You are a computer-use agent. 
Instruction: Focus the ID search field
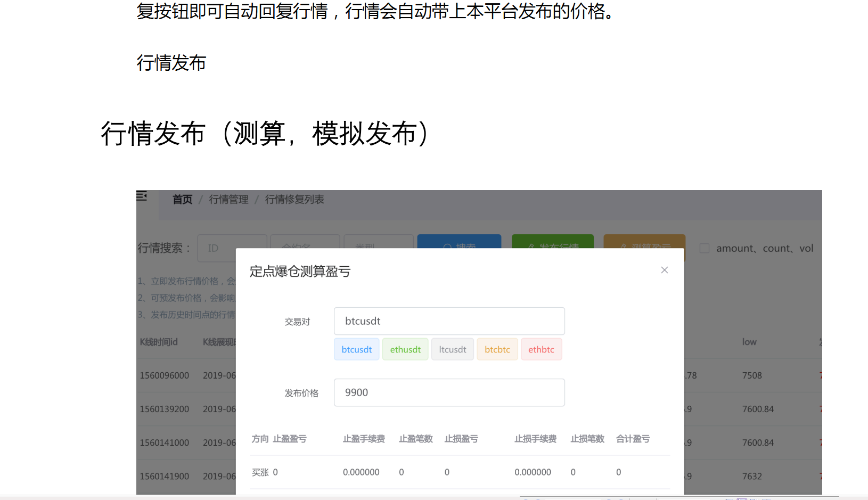(232, 248)
